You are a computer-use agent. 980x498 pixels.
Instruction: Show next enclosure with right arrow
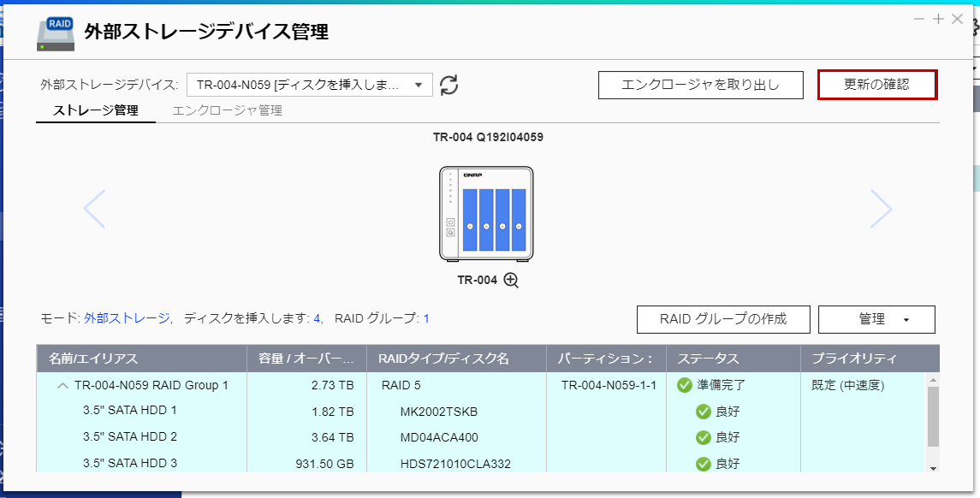point(881,209)
